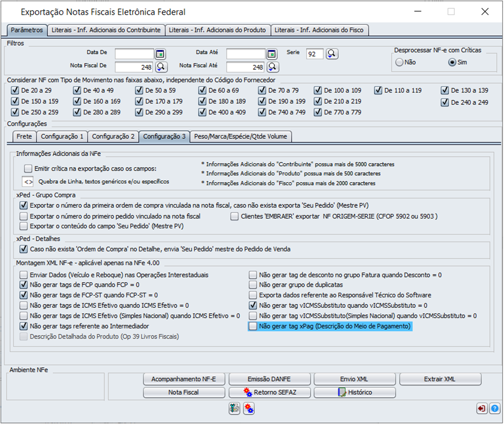Uncheck 'Não gerar tags de FCP-ST quando FCP-ST = 0'
Image resolution: width=504 pixels, height=425 pixels.
pyautogui.click(x=23, y=295)
